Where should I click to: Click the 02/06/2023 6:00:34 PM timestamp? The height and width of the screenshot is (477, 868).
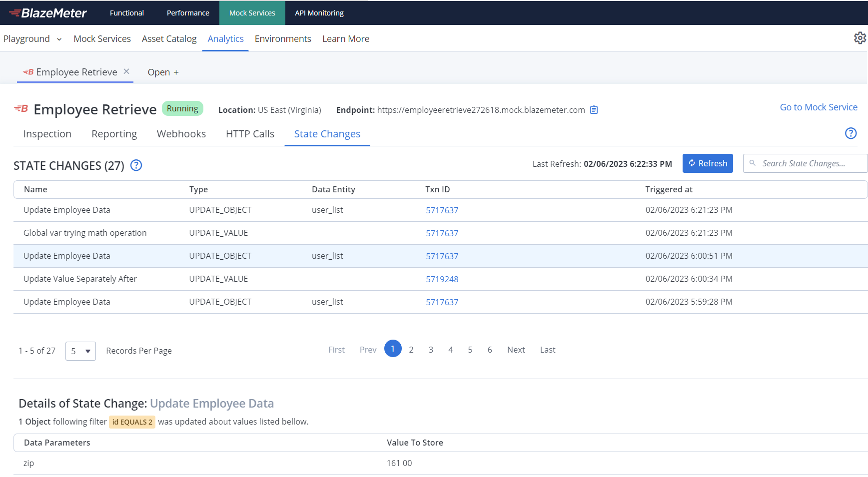(689, 279)
